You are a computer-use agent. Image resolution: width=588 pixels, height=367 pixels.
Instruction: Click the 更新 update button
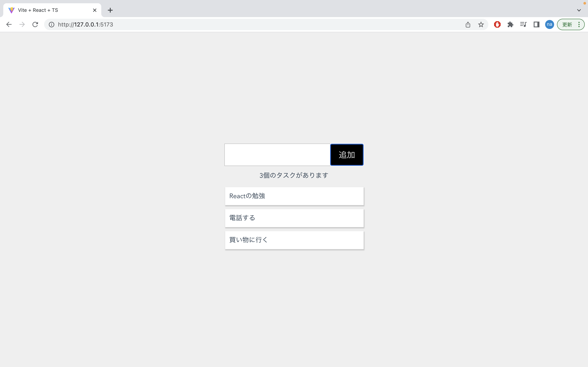pos(568,24)
